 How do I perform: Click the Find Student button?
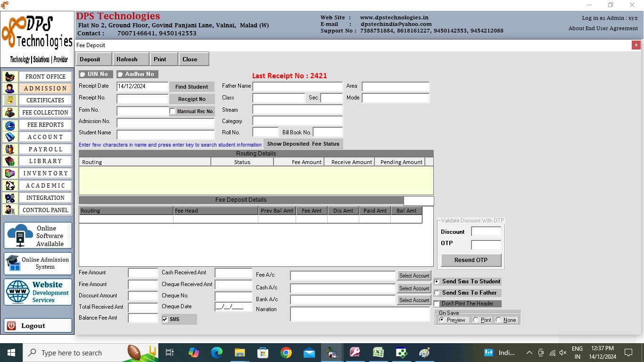pyautogui.click(x=191, y=87)
